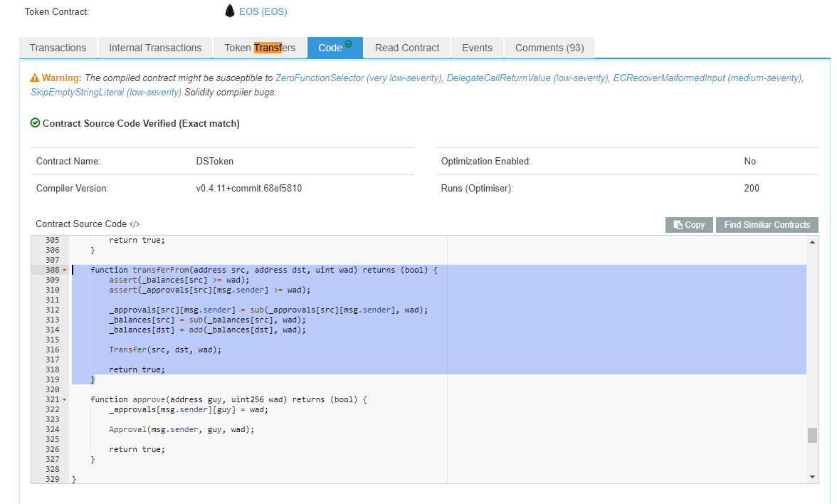Open the Internal Transactions tab
Screen dimensions: 837x504
point(155,48)
